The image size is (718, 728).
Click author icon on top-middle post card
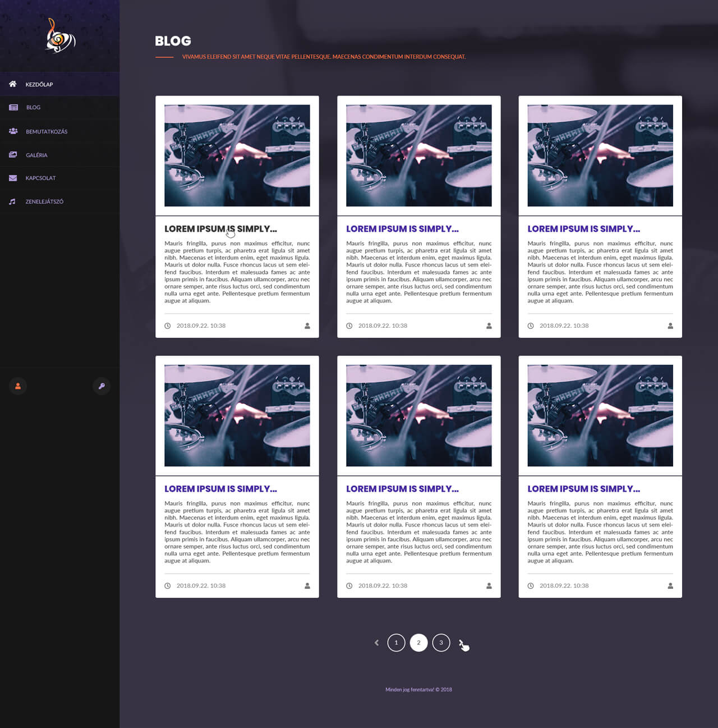pyautogui.click(x=489, y=326)
